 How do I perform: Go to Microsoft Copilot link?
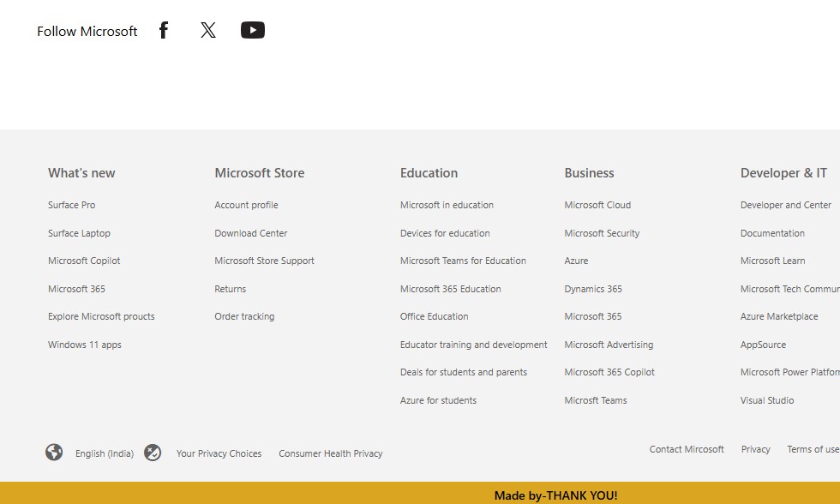tap(84, 261)
